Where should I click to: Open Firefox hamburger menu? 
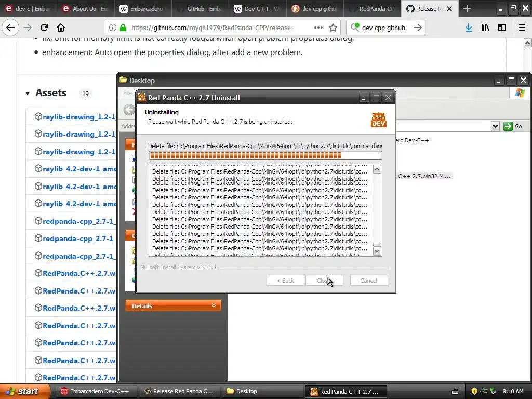[x=522, y=28]
